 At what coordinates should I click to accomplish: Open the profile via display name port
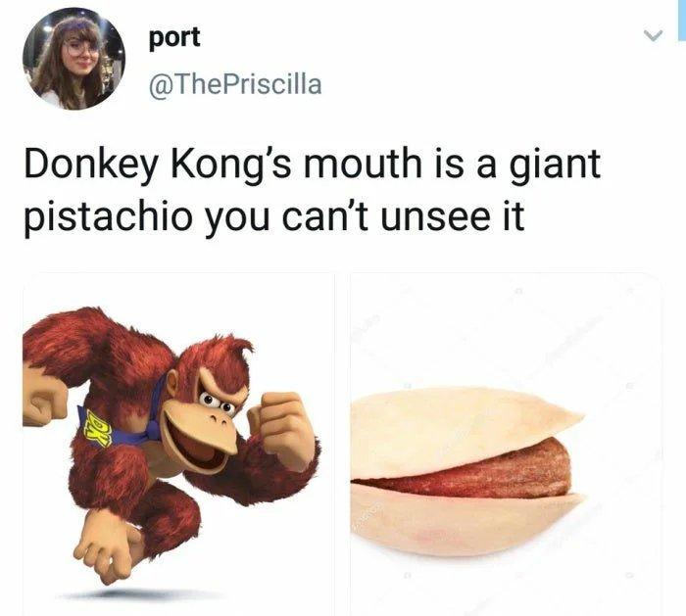point(174,38)
